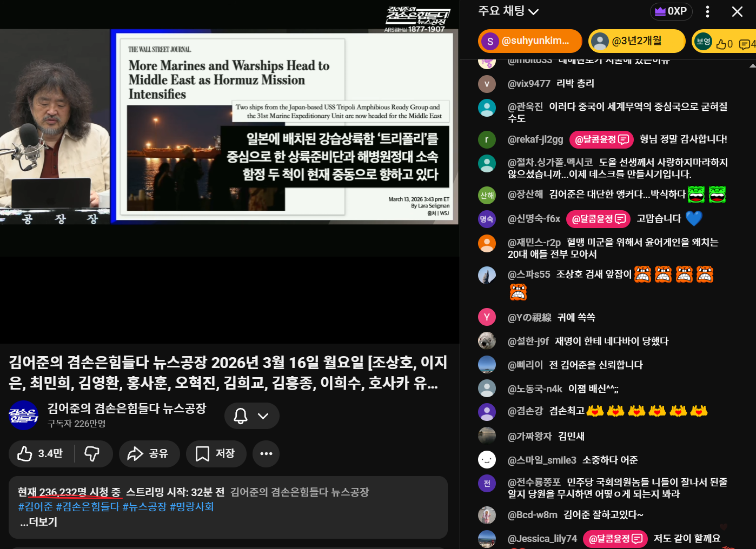The height and width of the screenshot is (549, 756).
Task: Open avatar of user @vix9477
Action: coord(487,84)
